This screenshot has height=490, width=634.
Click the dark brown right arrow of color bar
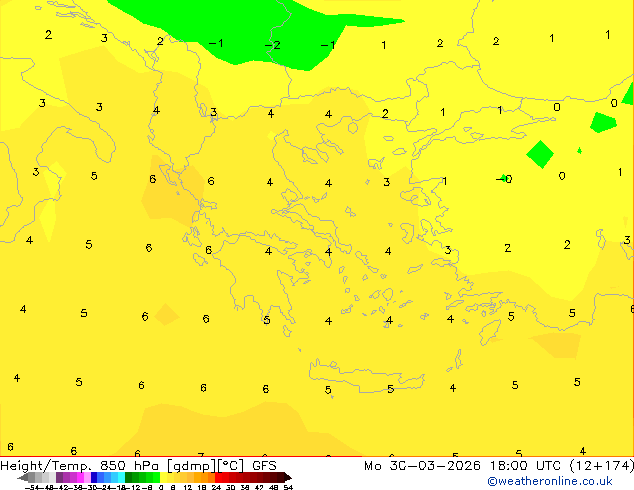(x=288, y=477)
